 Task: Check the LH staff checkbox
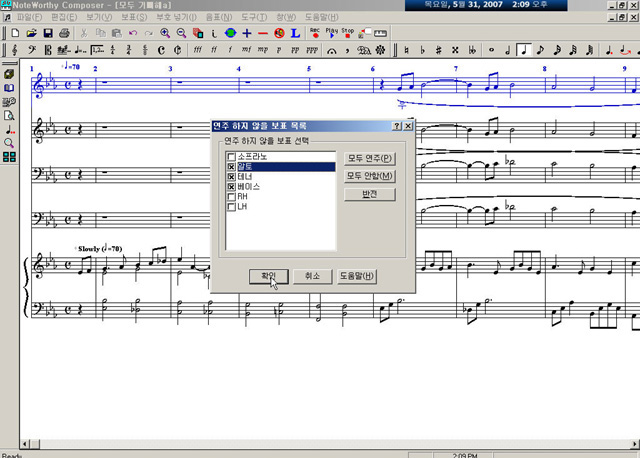(231, 207)
